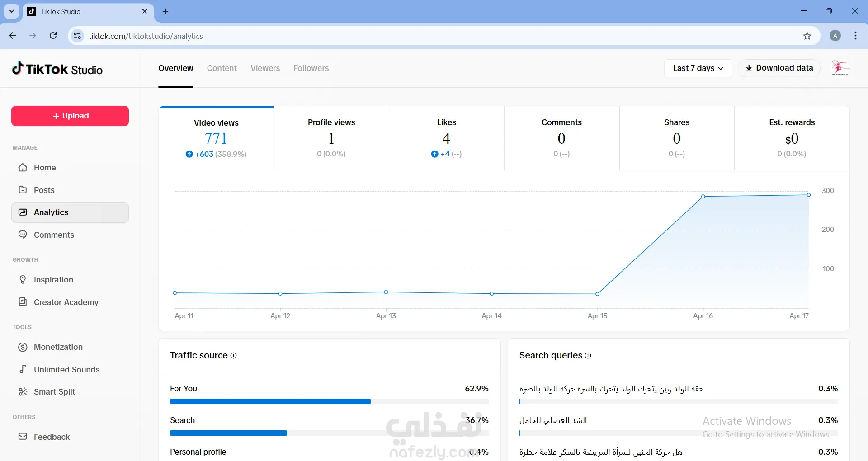
Task: Click the Search traffic progress bar
Action: click(330, 433)
